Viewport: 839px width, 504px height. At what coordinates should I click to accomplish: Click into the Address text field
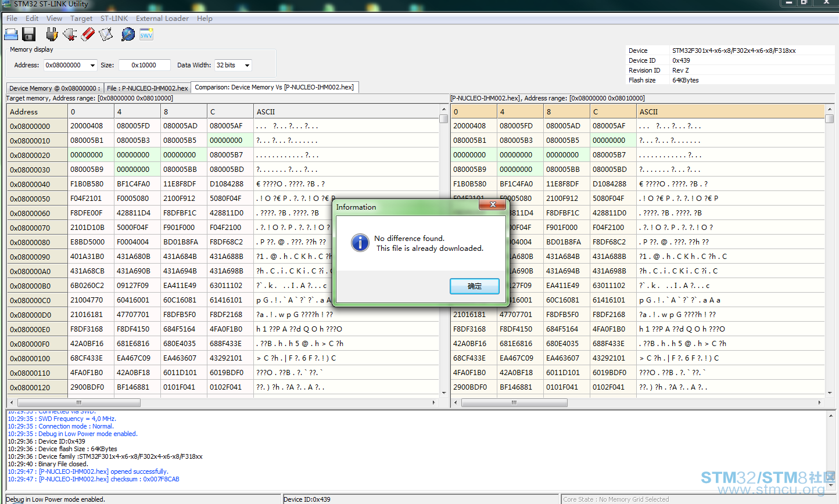(x=66, y=66)
